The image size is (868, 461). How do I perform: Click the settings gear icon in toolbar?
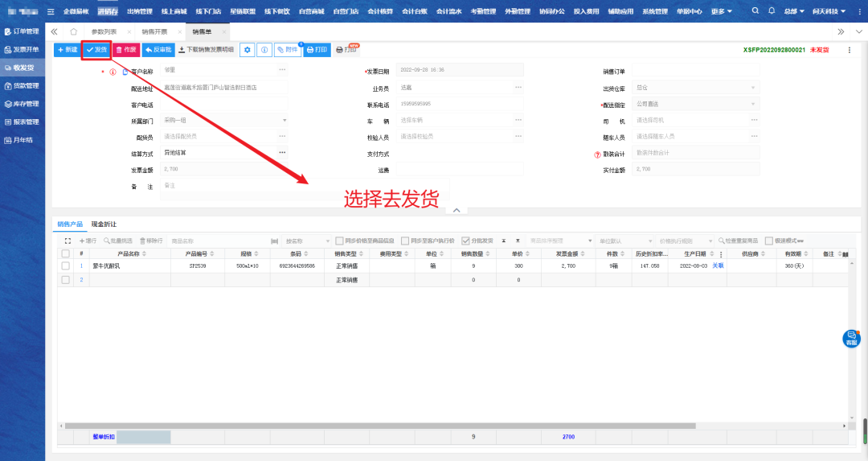click(247, 50)
